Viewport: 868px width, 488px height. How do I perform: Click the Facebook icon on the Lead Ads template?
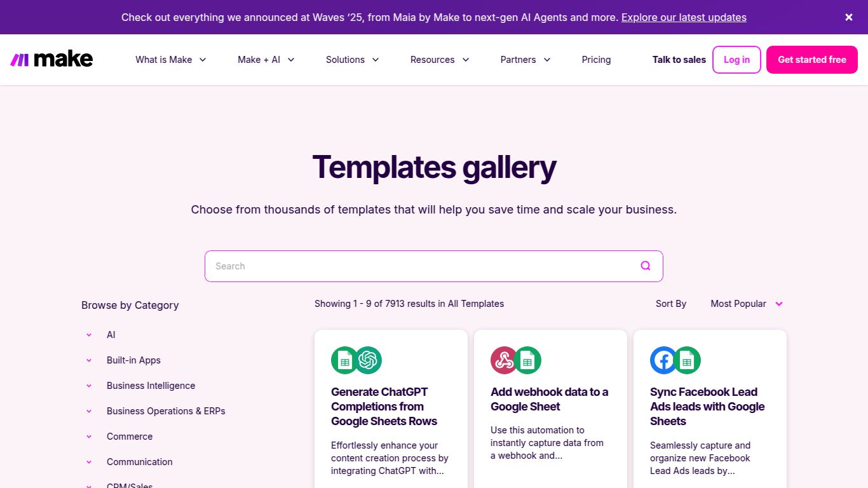(662, 360)
